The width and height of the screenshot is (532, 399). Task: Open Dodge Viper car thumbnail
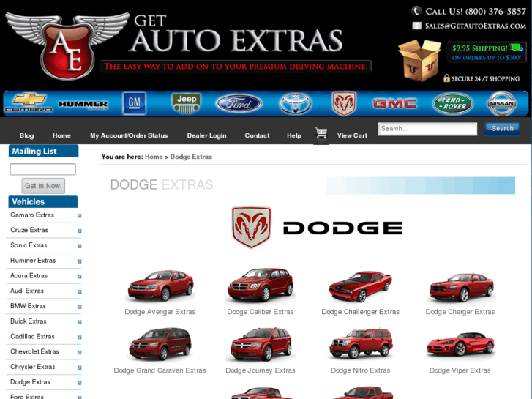point(460,344)
